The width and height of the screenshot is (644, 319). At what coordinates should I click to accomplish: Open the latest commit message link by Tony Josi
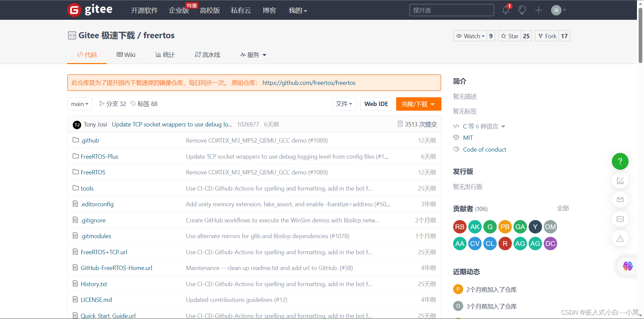click(172, 124)
